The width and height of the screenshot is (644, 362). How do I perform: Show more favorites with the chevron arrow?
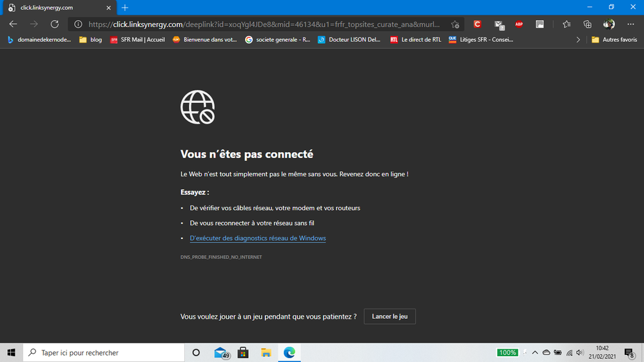point(578,39)
